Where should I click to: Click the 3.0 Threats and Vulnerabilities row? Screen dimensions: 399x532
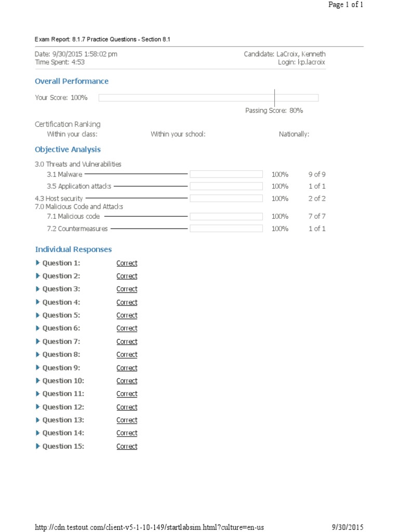click(x=78, y=164)
